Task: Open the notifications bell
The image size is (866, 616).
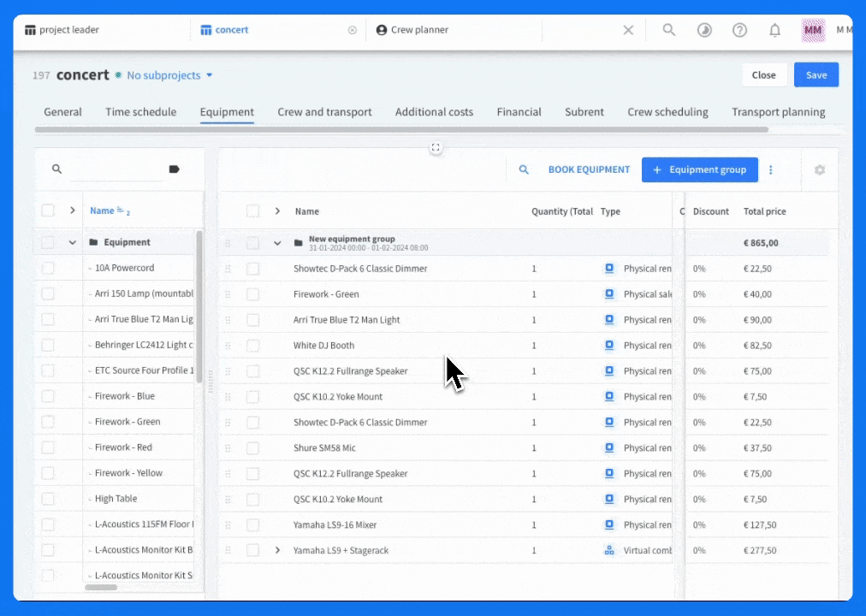Action: click(774, 30)
